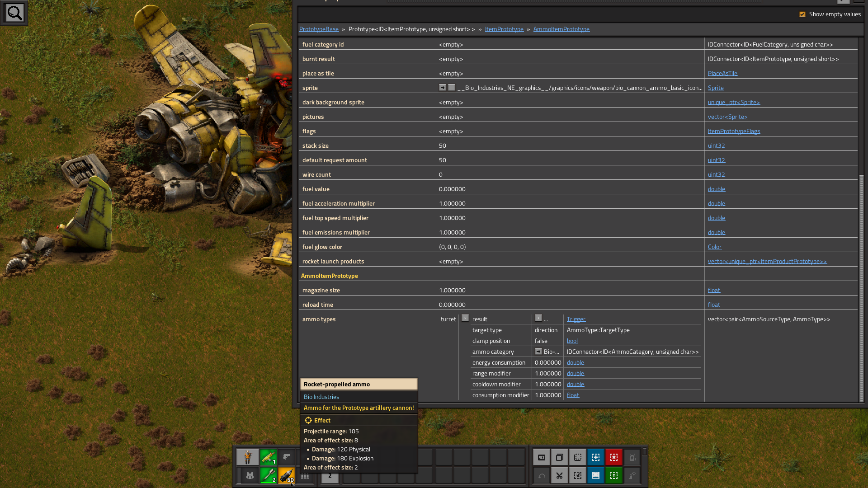The height and width of the screenshot is (488, 868).
Task: Open the vector<Sprite> type link
Action: [x=728, y=117]
